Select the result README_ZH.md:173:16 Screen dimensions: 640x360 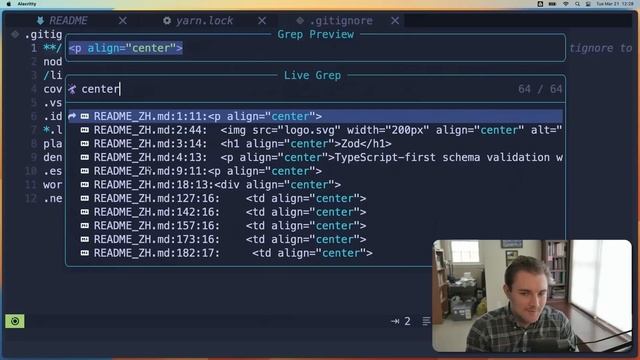(x=315, y=240)
